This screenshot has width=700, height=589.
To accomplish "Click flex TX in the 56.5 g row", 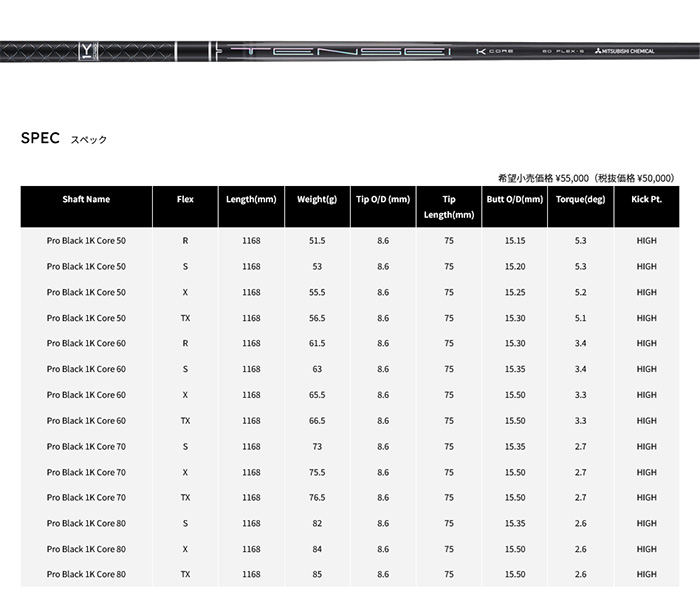I will point(185,318).
